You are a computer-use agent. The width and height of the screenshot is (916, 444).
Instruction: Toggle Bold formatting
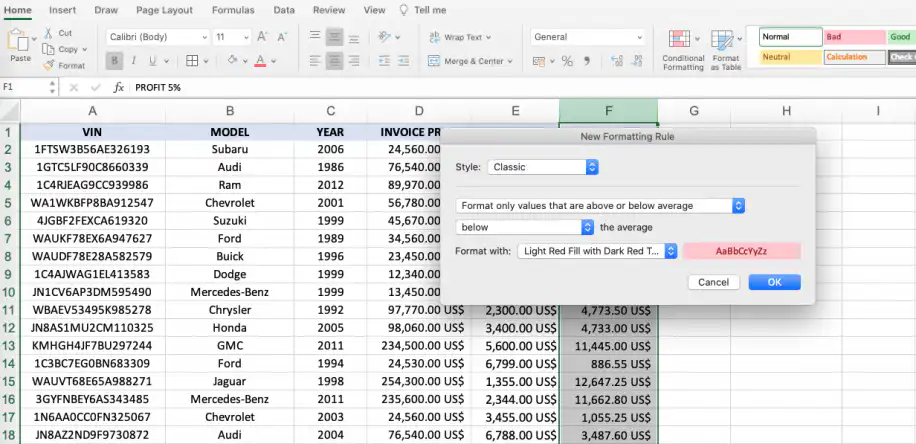(x=114, y=61)
